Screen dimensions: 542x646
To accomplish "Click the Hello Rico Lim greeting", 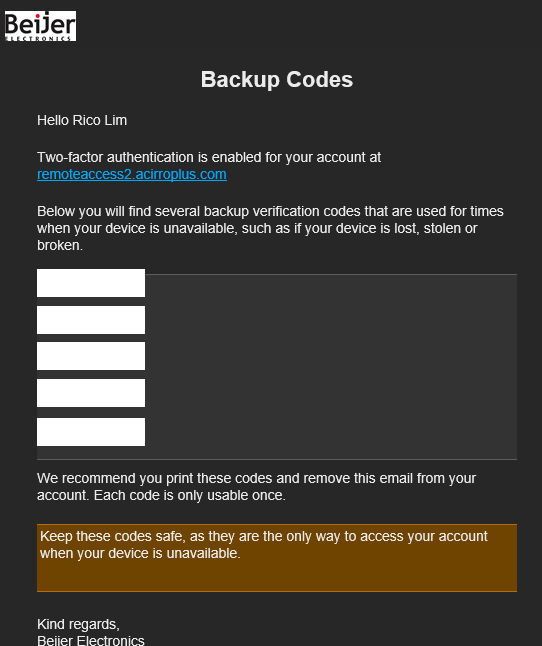I will pyautogui.click(x=82, y=120).
